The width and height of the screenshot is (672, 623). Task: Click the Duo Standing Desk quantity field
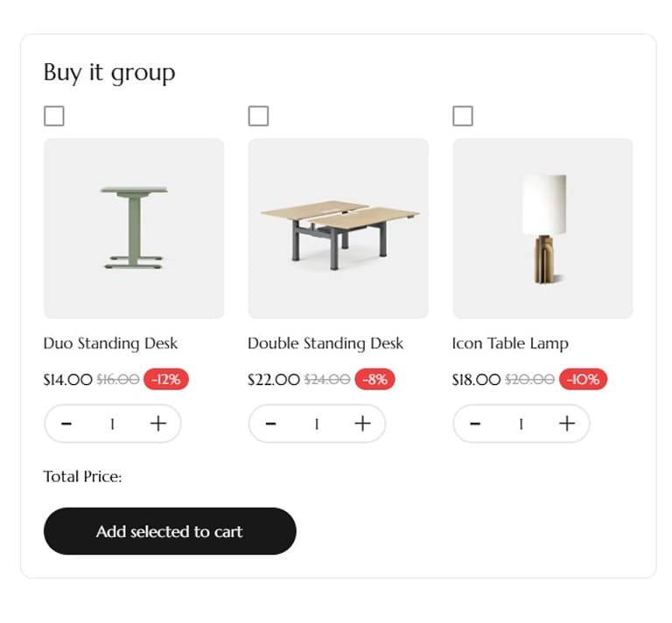coord(112,424)
